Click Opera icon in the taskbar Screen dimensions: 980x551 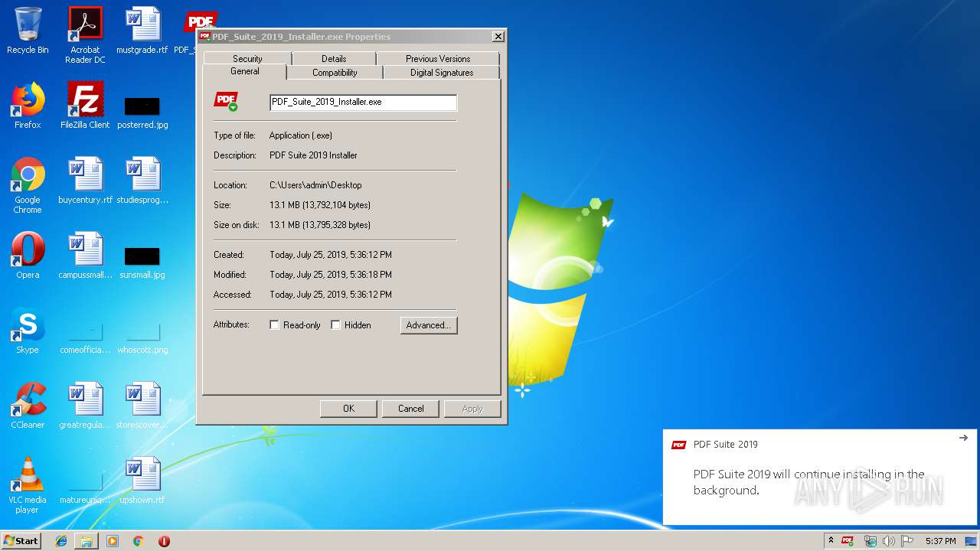click(164, 541)
